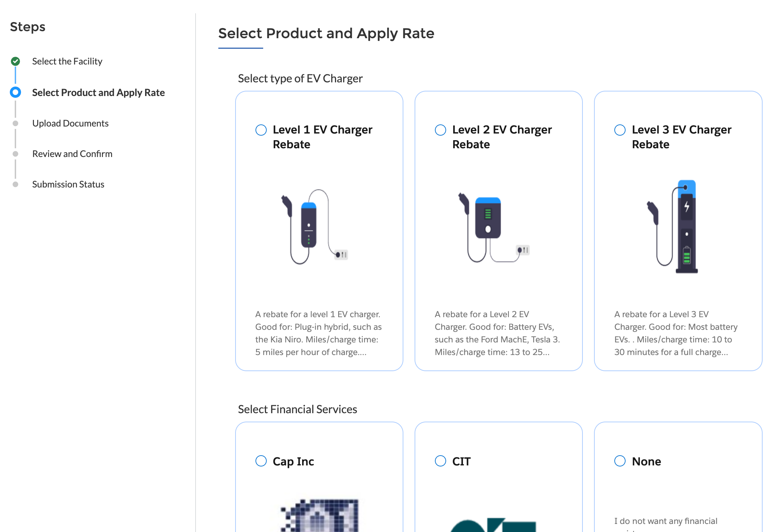Select CIT as financial service
Image resolution: width=771 pixels, height=532 pixels.
point(440,461)
